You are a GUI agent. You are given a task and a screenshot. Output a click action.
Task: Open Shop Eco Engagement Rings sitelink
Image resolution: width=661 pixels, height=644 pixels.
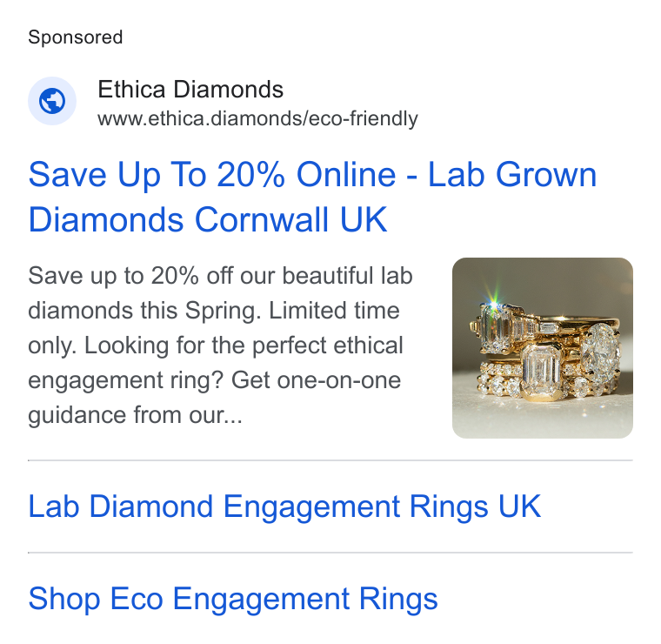233,599
